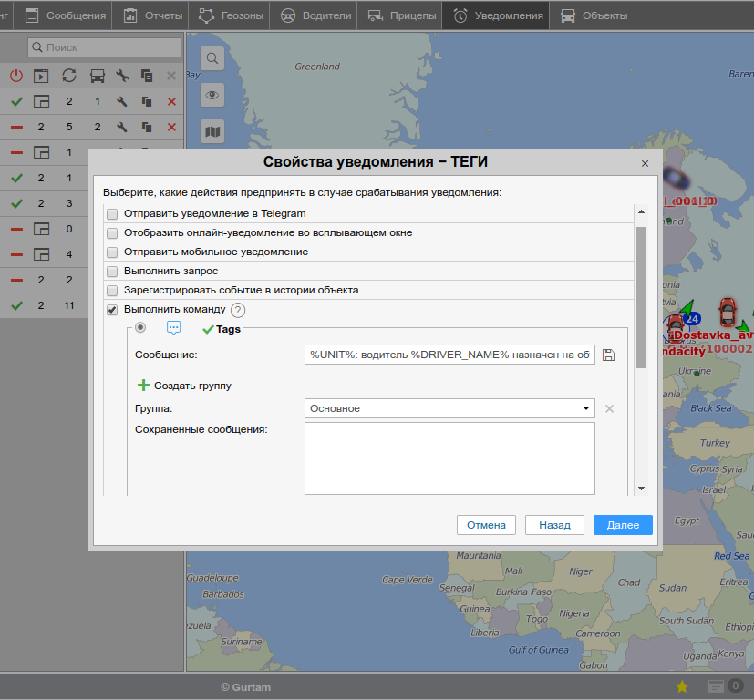Image resolution: width=754 pixels, height=700 pixels.
Task: Click the map layers icon button
Action: [212, 132]
